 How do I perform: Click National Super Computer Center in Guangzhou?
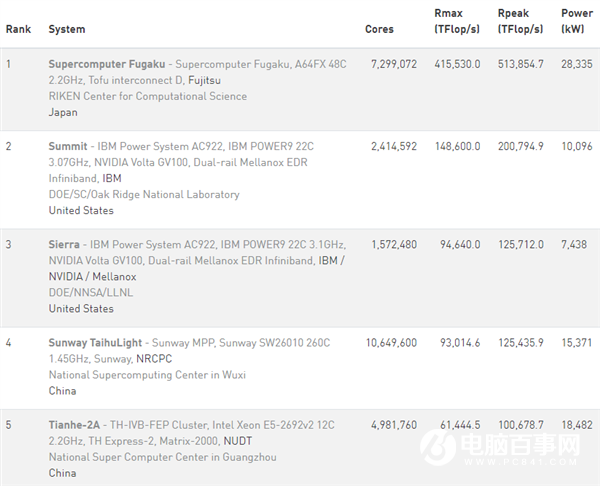click(162, 457)
